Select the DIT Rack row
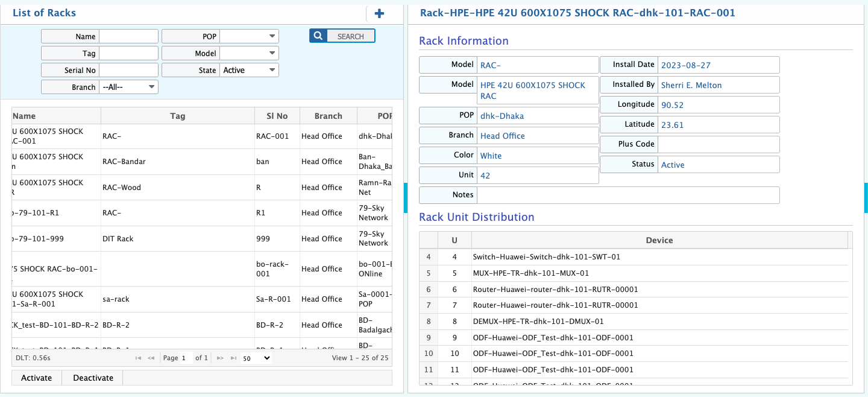 (178, 239)
